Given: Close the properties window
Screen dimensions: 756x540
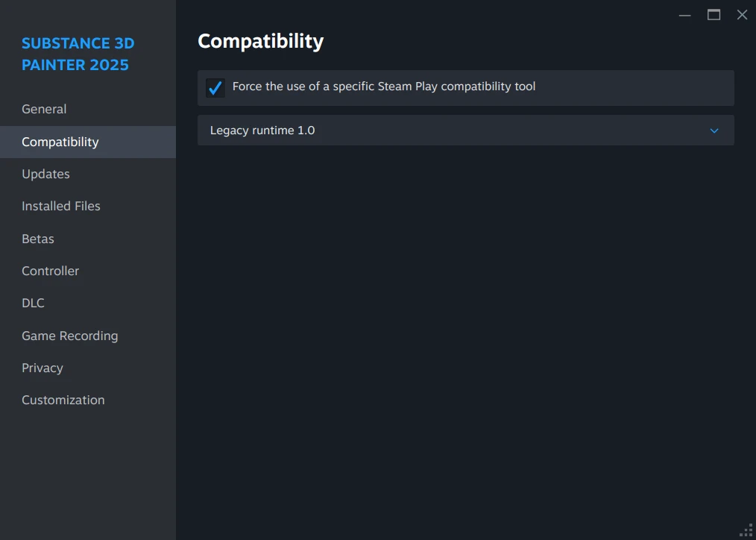Looking at the screenshot, I should coord(742,15).
